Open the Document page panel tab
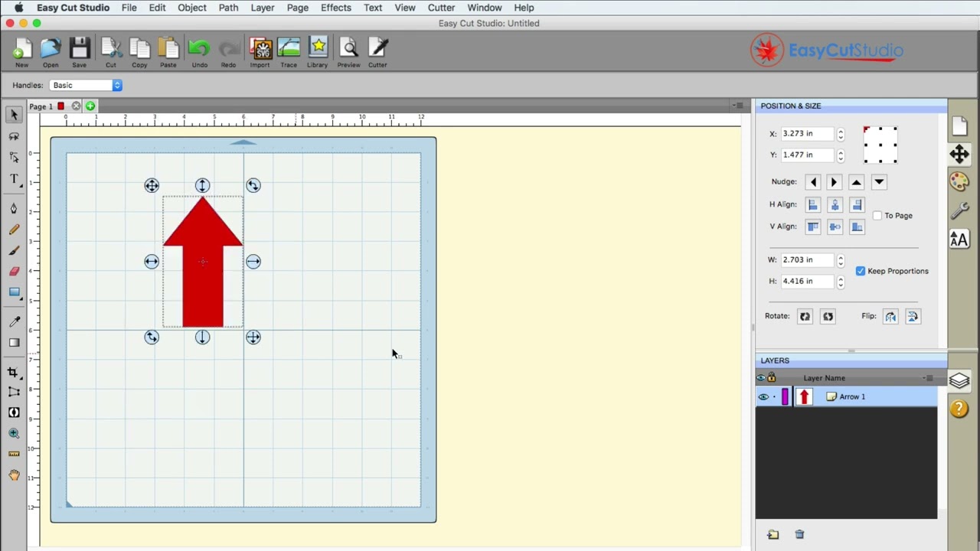The width and height of the screenshot is (980, 551). 959,126
